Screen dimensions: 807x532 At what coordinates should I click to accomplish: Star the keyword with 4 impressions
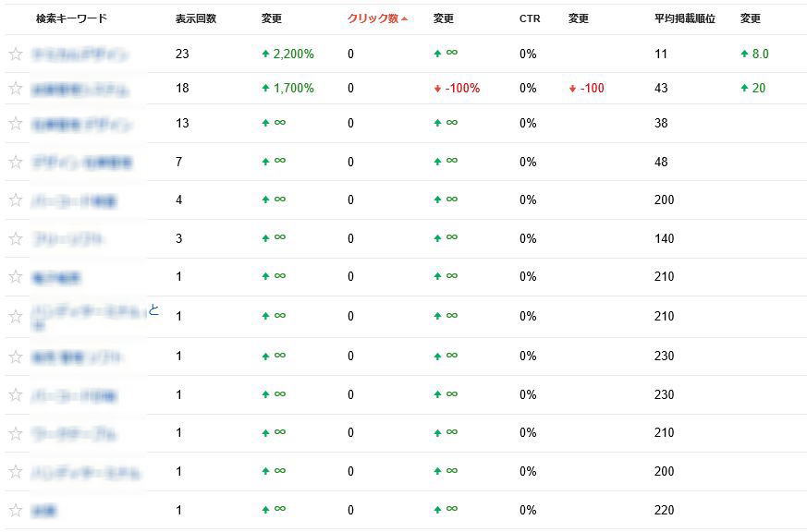point(16,200)
